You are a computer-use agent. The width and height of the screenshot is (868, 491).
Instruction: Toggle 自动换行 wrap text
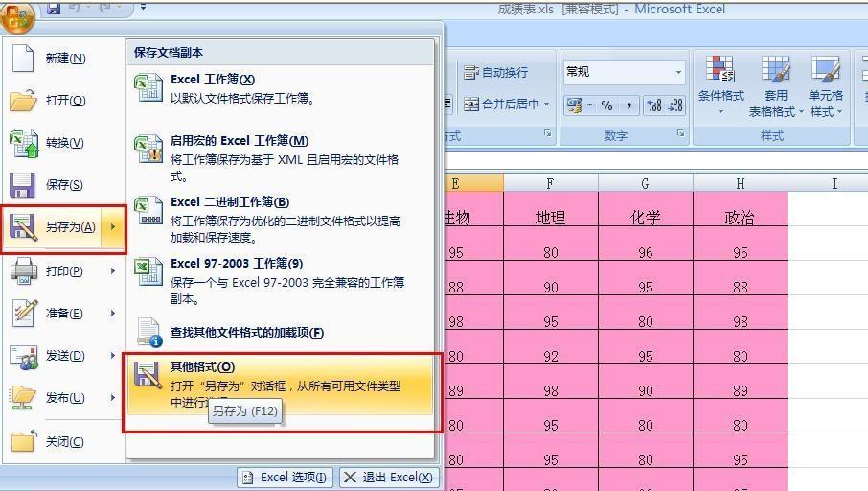click(495, 72)
